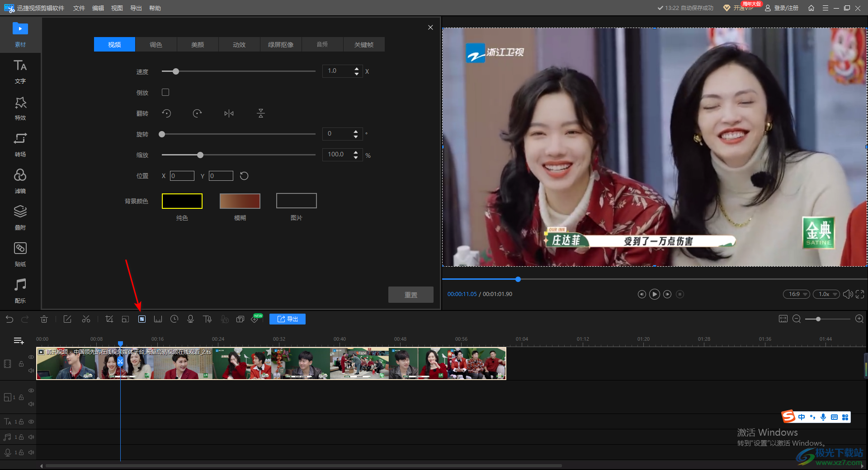Select the crop tool icon
The width and height of the screenshot is (868, 470).
point(109,319)
